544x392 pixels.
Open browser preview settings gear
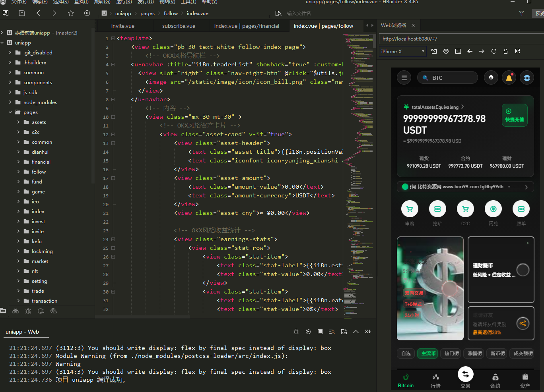(x=446, y=51)
